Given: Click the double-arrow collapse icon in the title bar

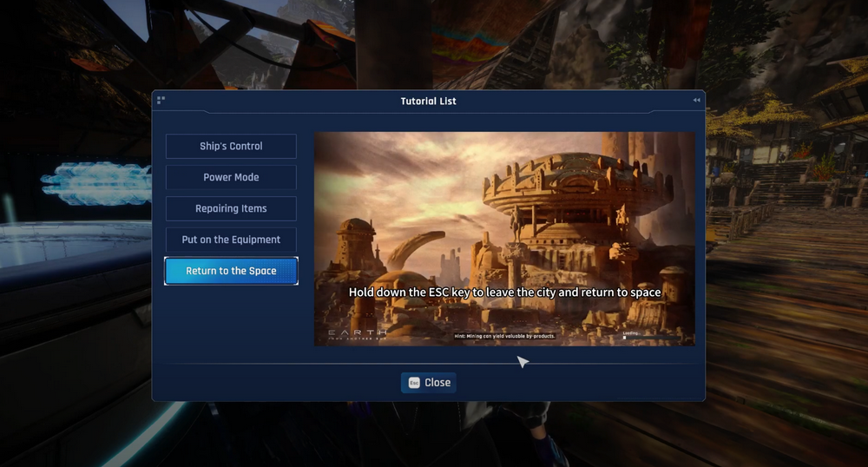Looking at the screenshot, I should coord(696,100).
